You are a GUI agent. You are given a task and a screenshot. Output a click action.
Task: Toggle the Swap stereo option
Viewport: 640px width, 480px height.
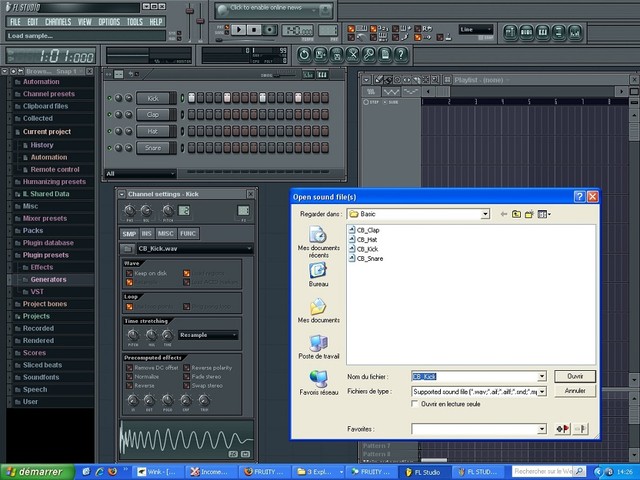point(187,385)
